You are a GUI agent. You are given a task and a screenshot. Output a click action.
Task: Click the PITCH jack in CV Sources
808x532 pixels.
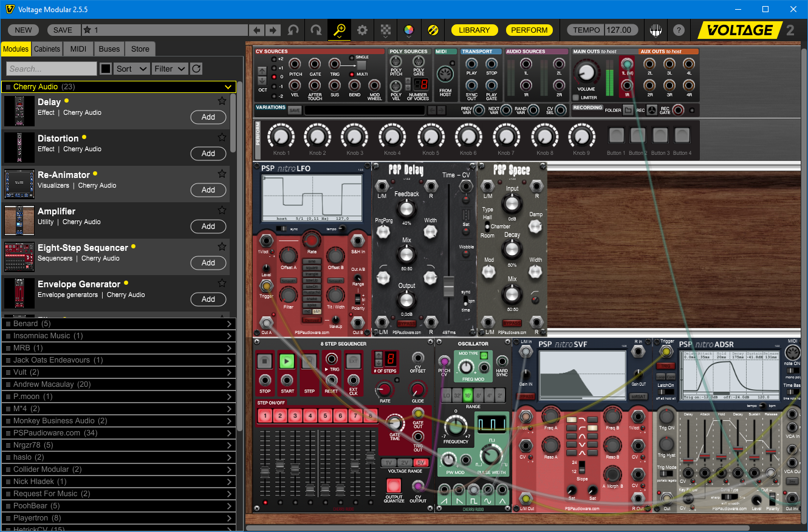pyautogui.click(x=295, y=64)
